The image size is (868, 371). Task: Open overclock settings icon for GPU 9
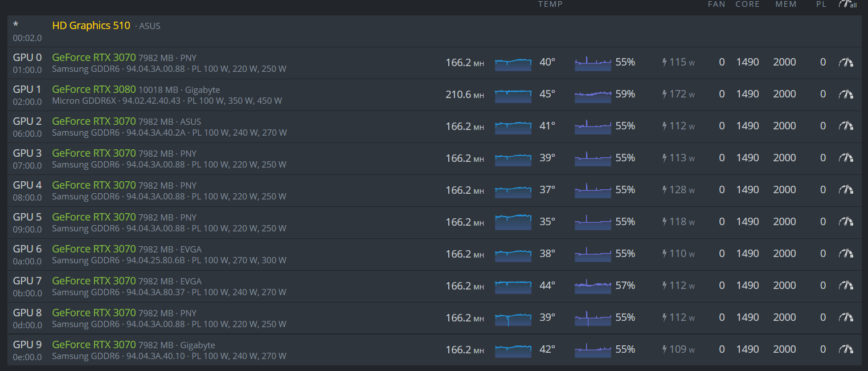846,349
